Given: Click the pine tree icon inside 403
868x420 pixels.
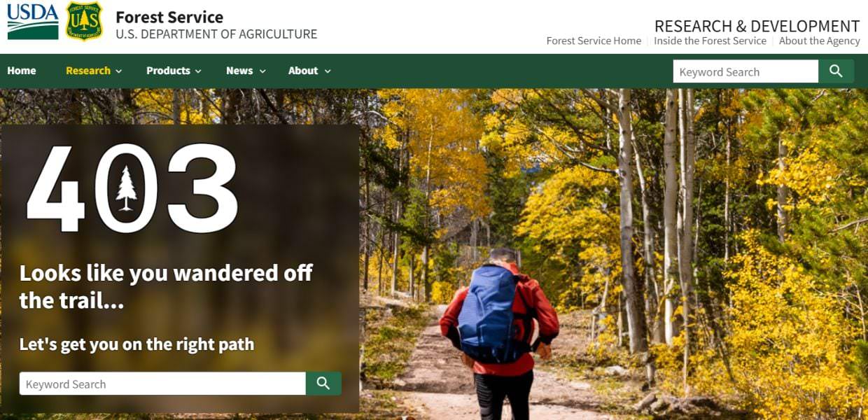Looking at the screenshot, I should click(x=126, y=188).
